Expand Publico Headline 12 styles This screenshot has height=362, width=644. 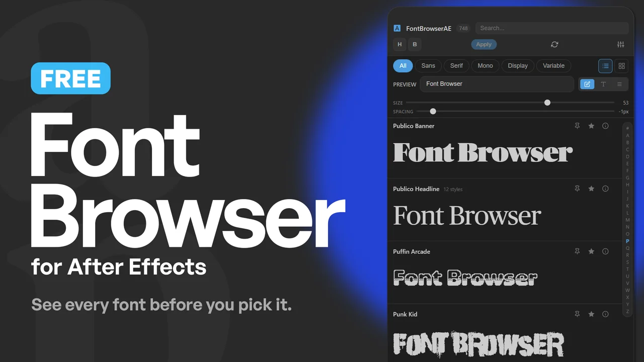click(x=453, y=190)
